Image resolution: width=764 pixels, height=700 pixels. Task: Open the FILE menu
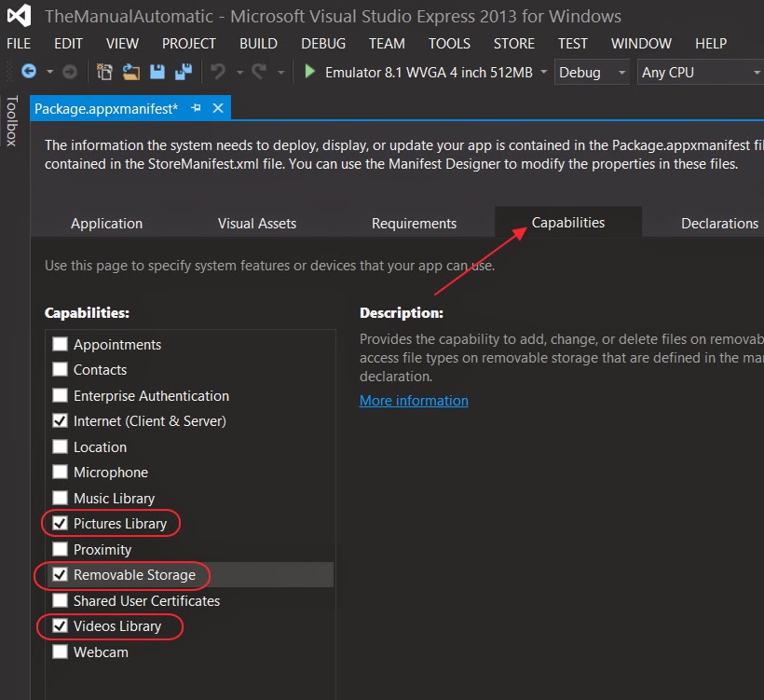[19, 44]
